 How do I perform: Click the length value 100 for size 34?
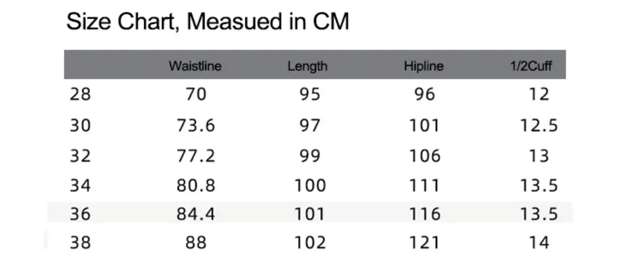click(x=310, y=186)
